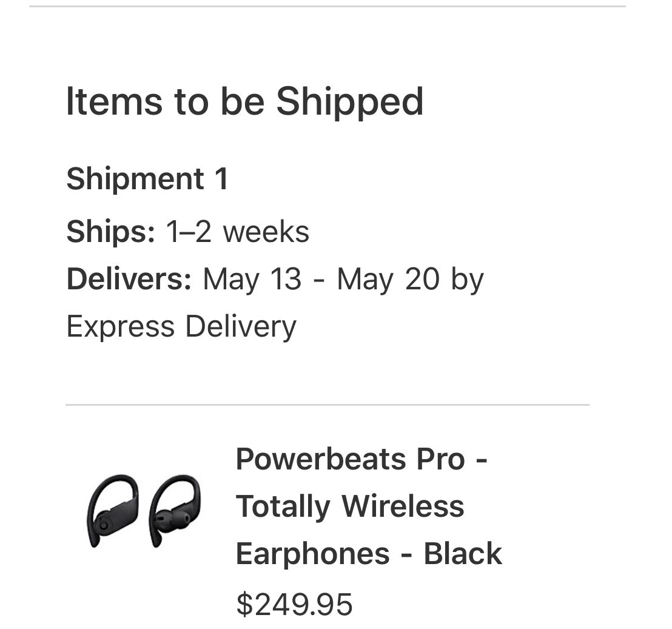Viewport: 672px width, 629px height.
Task: Tap the Beats 'b' logo on earbud
Action: (105, 524)
